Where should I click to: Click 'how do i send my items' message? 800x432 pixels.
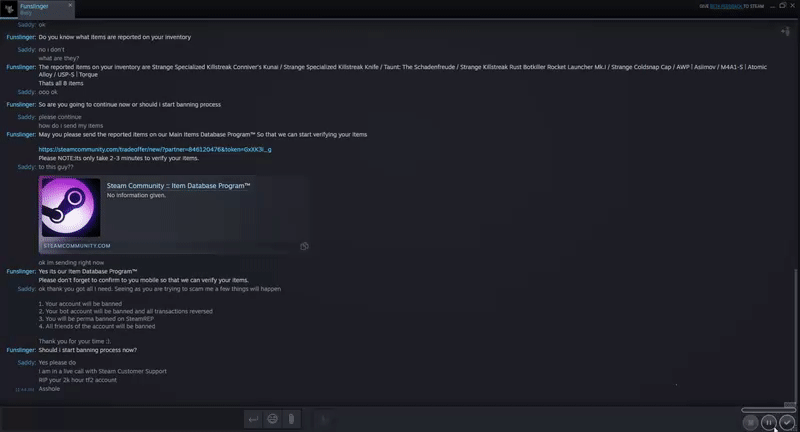pos(71,125)
